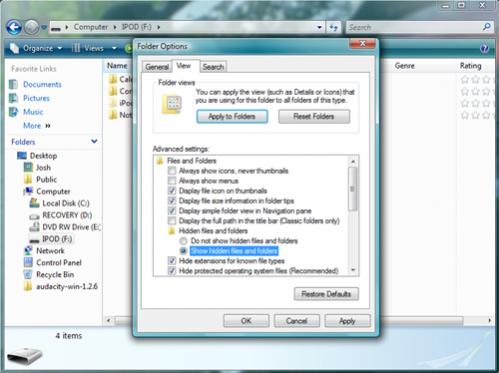Open Recycle Bin icon in folder tree
The width and height of the screenshot is (499, 373).
pyautogui.click(x=28, y=275)
